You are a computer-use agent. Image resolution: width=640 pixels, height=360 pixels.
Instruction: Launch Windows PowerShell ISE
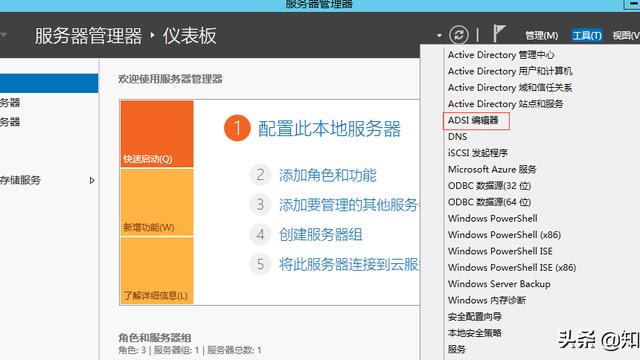click(500, 251)
